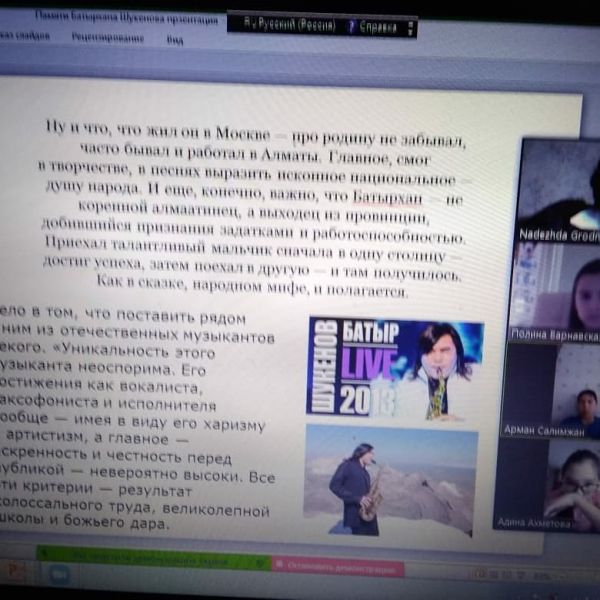Open the Zoom app icon in taskbar
The image size is (600, 600).
pyautogui.click(x=58, y=574)
